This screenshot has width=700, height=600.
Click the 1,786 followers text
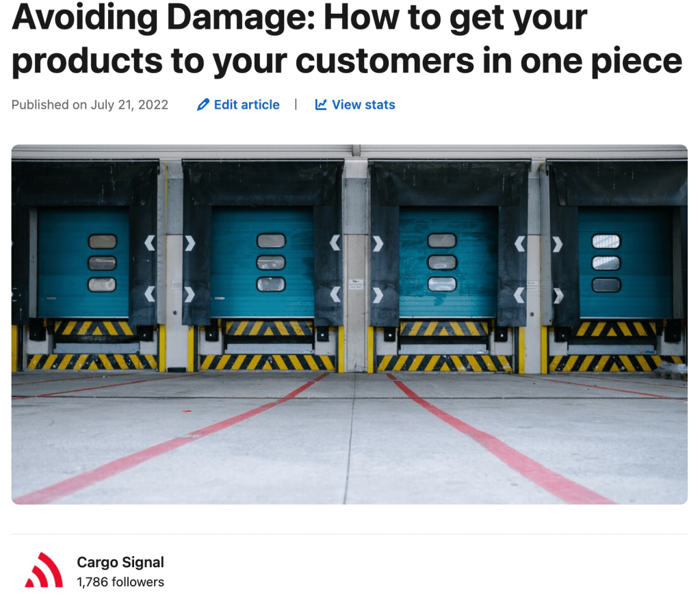click(x=120, y=582)
